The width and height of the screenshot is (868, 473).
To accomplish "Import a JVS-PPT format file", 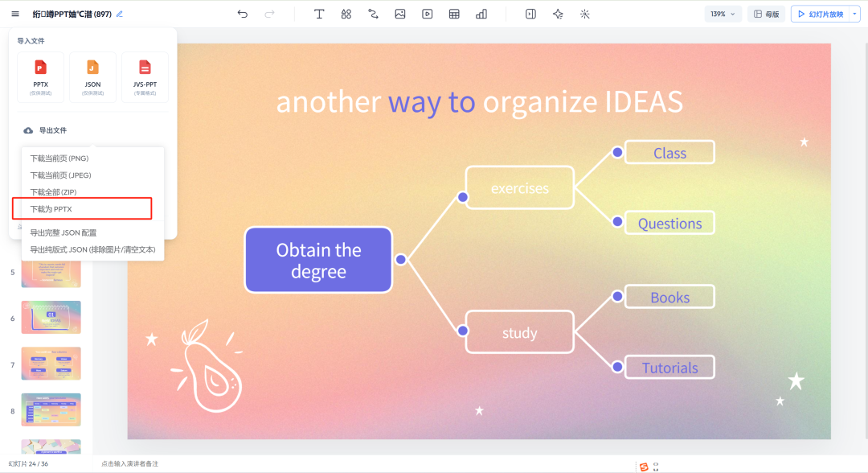I will (x=145, y=77).
